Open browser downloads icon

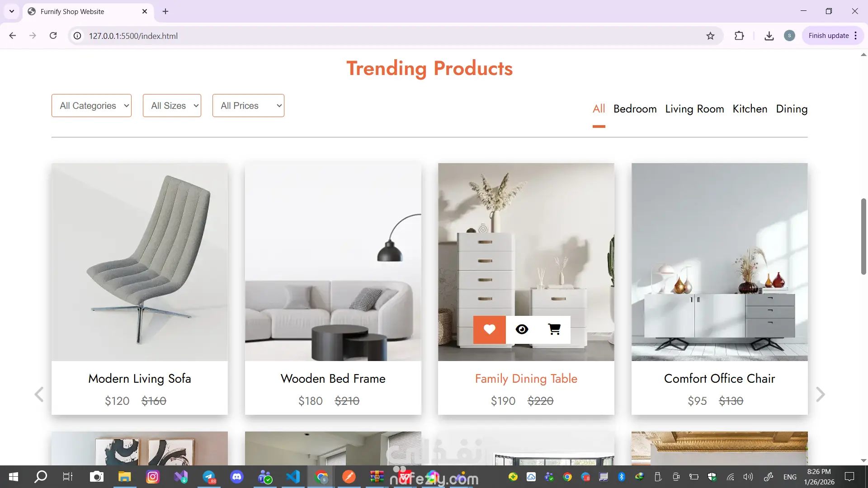[769, 36]
